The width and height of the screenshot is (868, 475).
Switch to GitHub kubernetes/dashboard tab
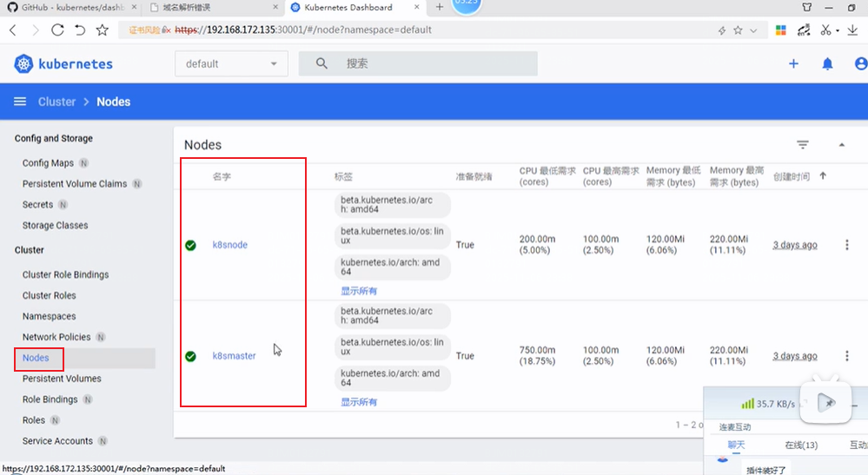[x=71, y=7]
